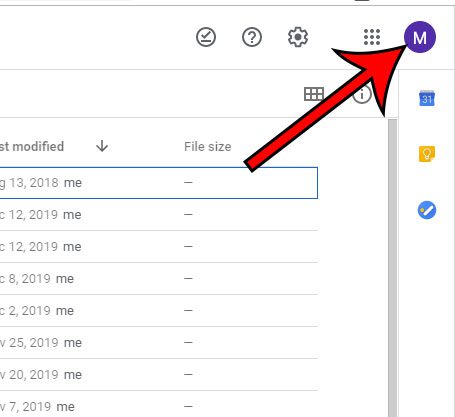Select the row modified Aug 13, 2018
455x417 pixels.
pyautogui.click(x=159, y=183)
